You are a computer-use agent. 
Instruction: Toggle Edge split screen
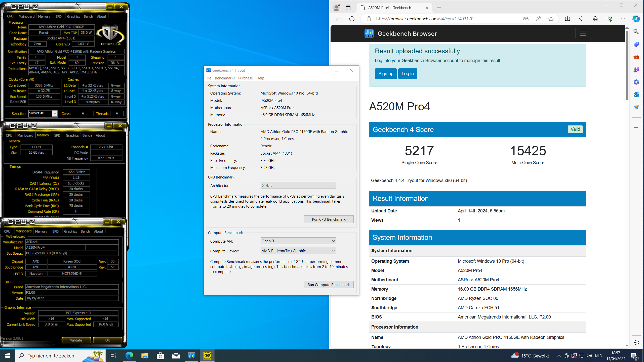click(568, 19)
